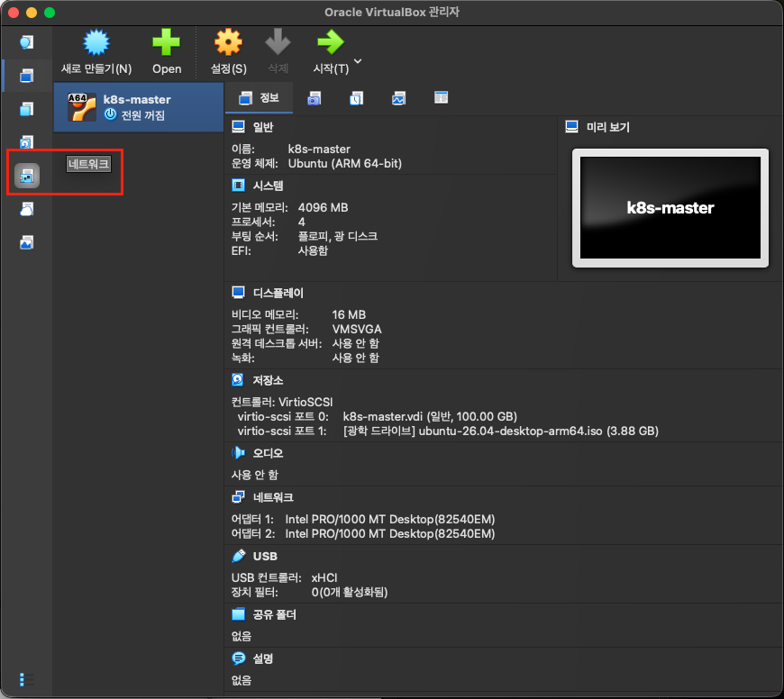Click the USB controller value 'xHCI'
Viewport: 784px width, 699px height.
pos(324,577)
